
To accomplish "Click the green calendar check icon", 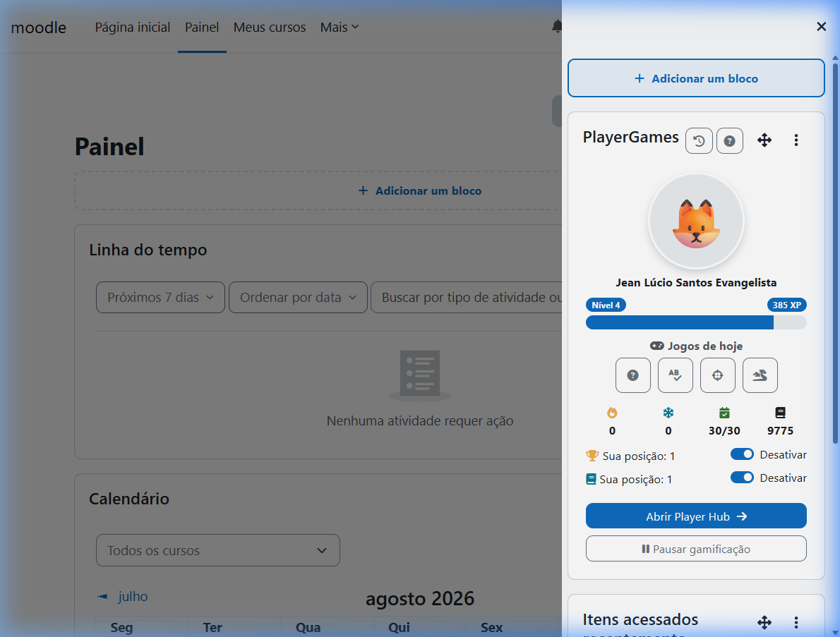I will pyautogui.click(x=724, y=413).
